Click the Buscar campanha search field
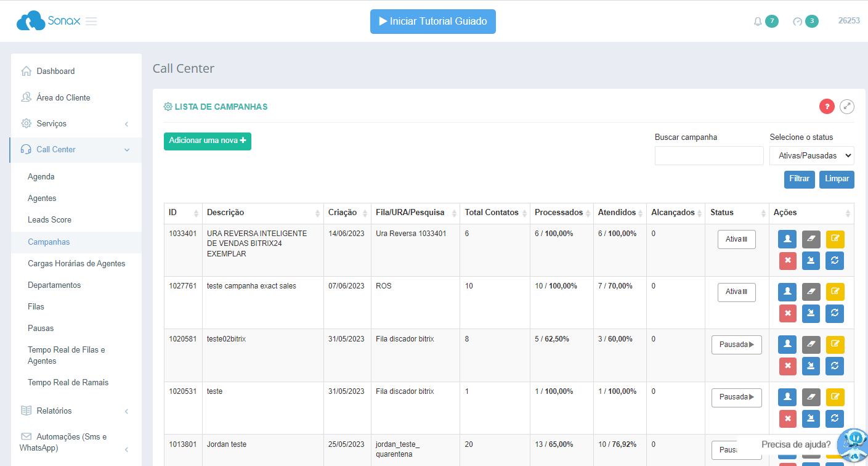Image resolution: width=868 pixels, height=466 pixels. [x=708, y=156]
